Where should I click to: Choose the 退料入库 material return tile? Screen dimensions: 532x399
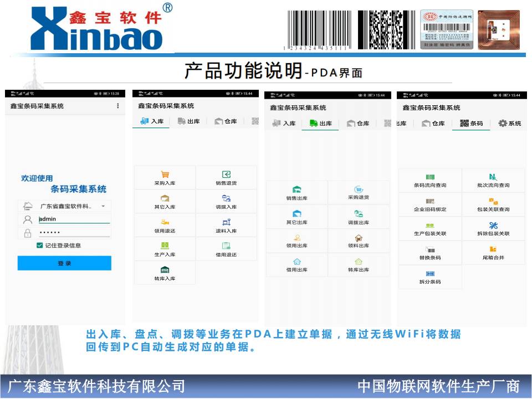[x=226, y=226]
